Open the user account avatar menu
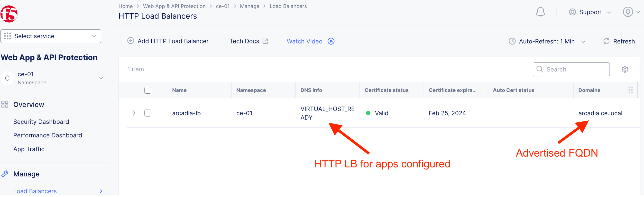The height and width of the screenshot is (197, 644). (x=628, y=12)
